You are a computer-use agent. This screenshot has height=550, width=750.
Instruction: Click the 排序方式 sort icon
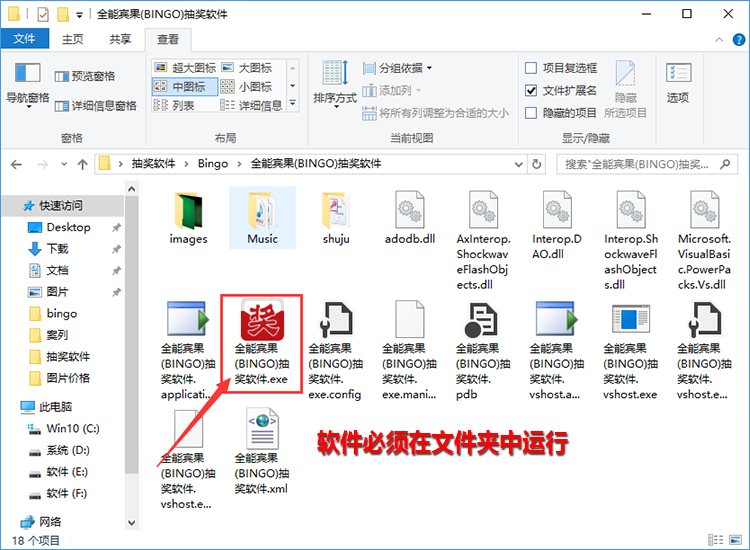[334, 84]
